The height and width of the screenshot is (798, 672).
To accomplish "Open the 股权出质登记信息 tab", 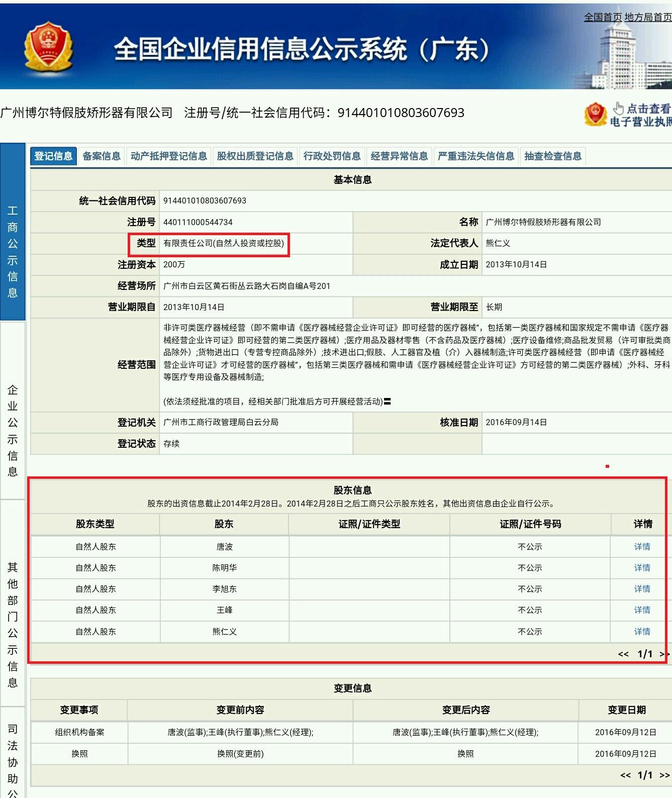I will pyautogui.click(x=255, y=156).
